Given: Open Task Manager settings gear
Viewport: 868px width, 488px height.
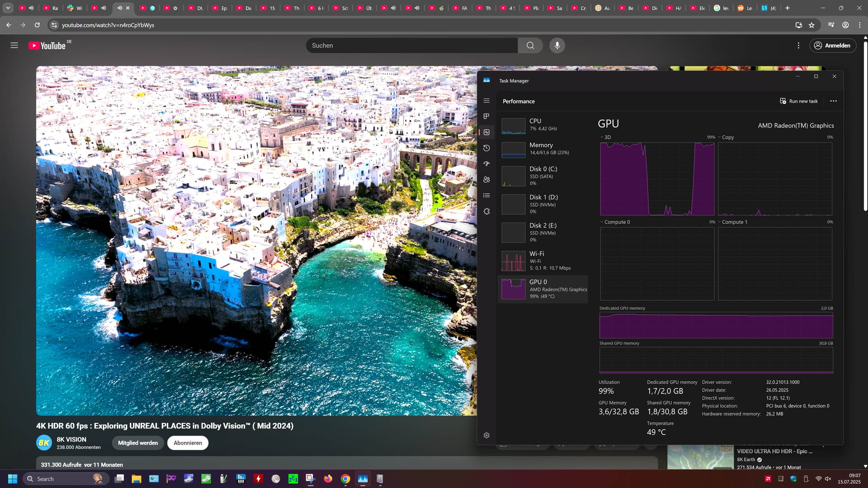Looking at the screenshot, I should click(x=486, y=435).
